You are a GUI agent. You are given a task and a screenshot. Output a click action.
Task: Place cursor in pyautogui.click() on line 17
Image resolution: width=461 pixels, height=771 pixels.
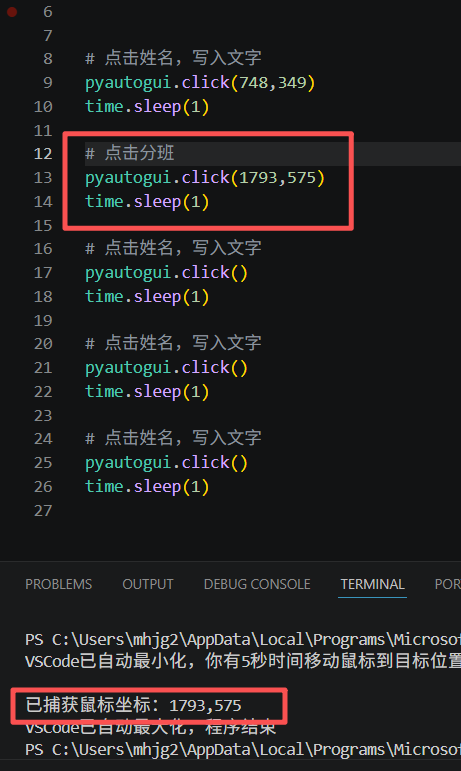point(166,272)
